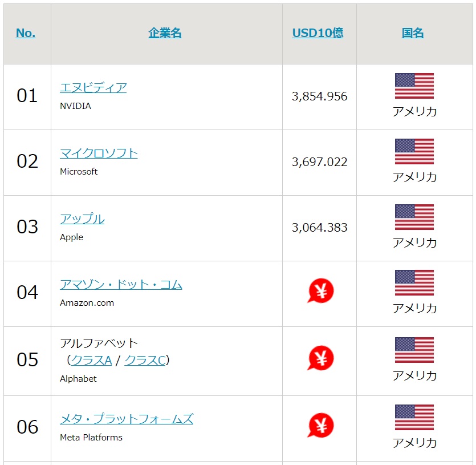476x465 pixels.
Task: Click the yen icon in Amazon.com row
Action: (x=320, y=291)
